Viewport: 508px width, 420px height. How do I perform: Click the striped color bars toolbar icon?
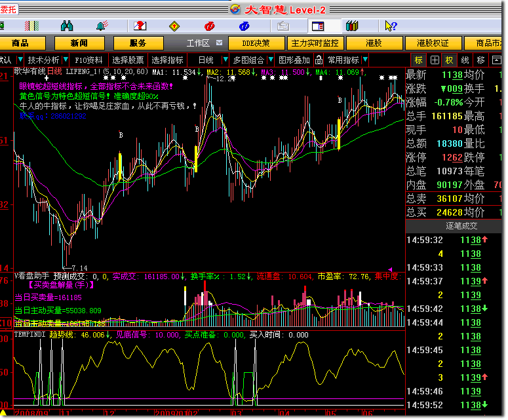click(31, 26)
